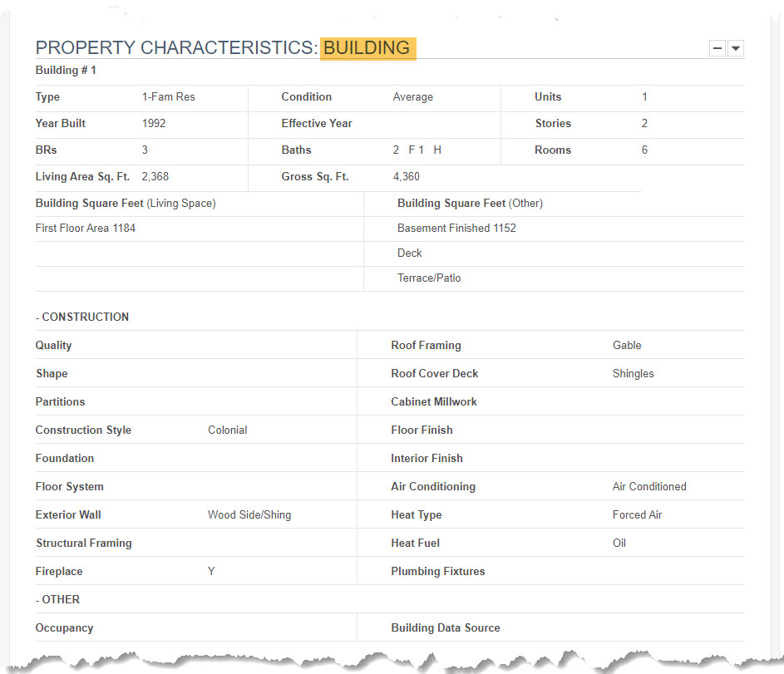Click the Gross Sq. Ft. value 4,360
This screenshot has height=674, width=784.
click(406, 177)
